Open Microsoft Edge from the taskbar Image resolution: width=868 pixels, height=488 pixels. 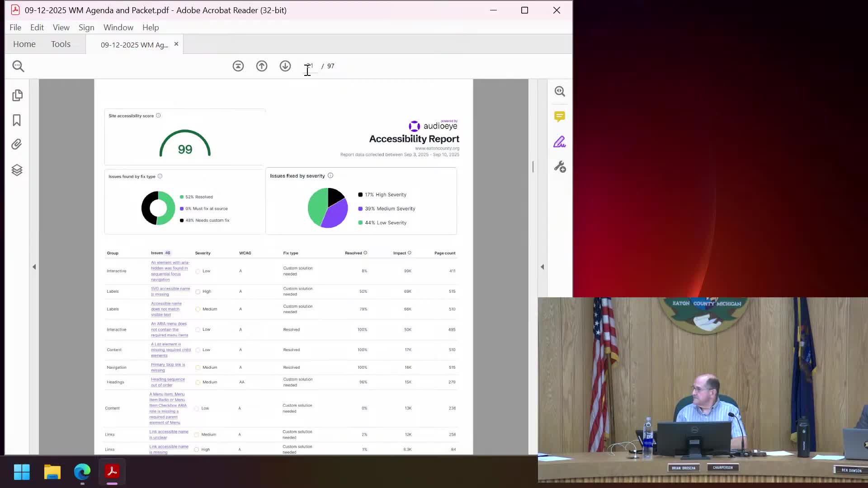pyautogui.click(x=82, y=472)
